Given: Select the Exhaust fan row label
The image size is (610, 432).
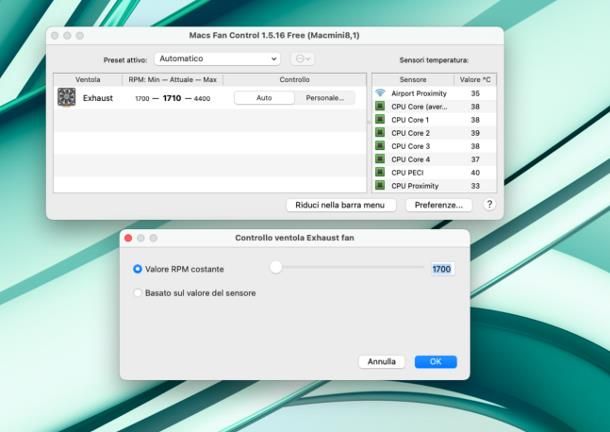Looking at the screenshot, I should click(x=98, y=98).
